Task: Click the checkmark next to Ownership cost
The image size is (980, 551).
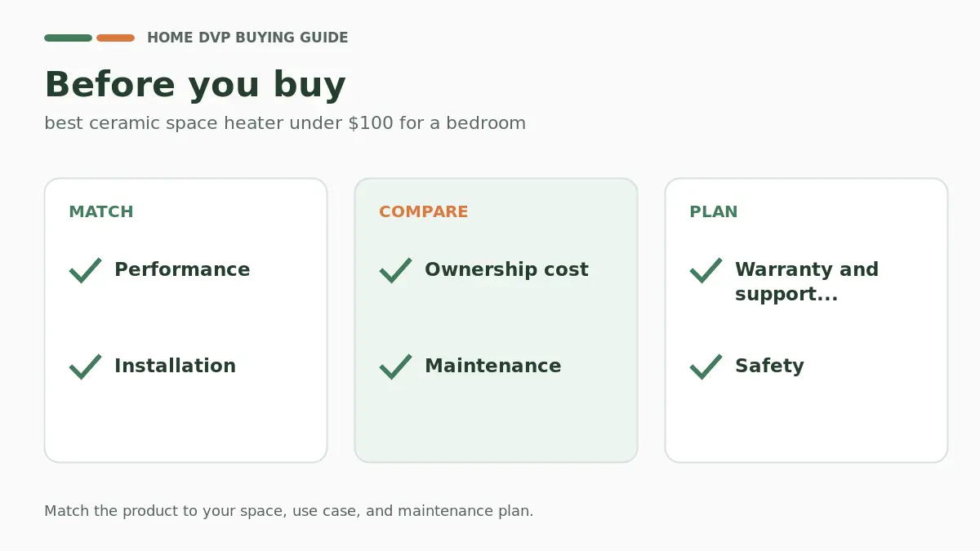Action: (395, 270)
